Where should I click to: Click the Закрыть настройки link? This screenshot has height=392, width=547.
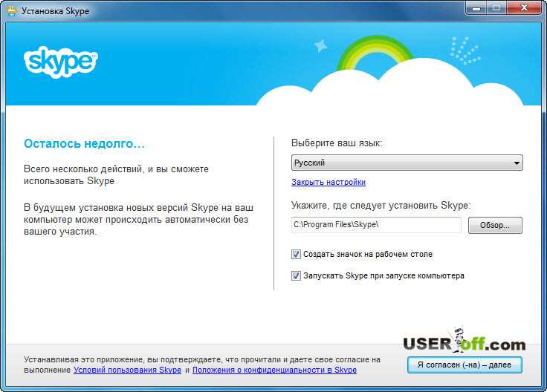point(328,182)
